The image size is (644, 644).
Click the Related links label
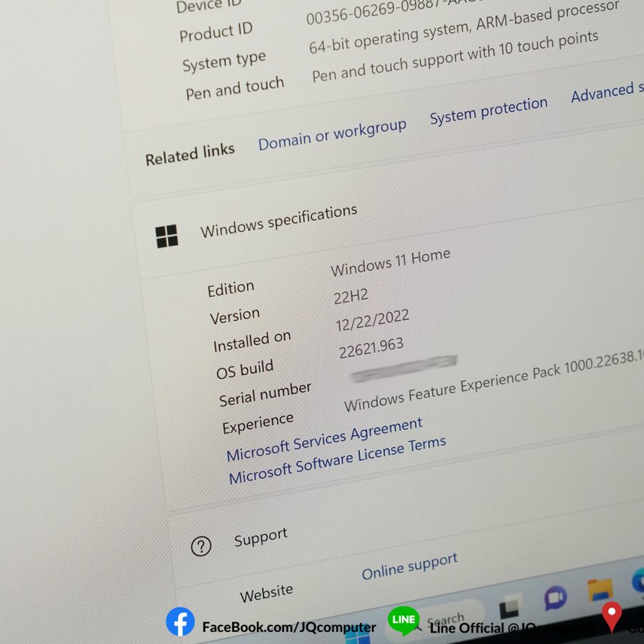coord(190,154)
